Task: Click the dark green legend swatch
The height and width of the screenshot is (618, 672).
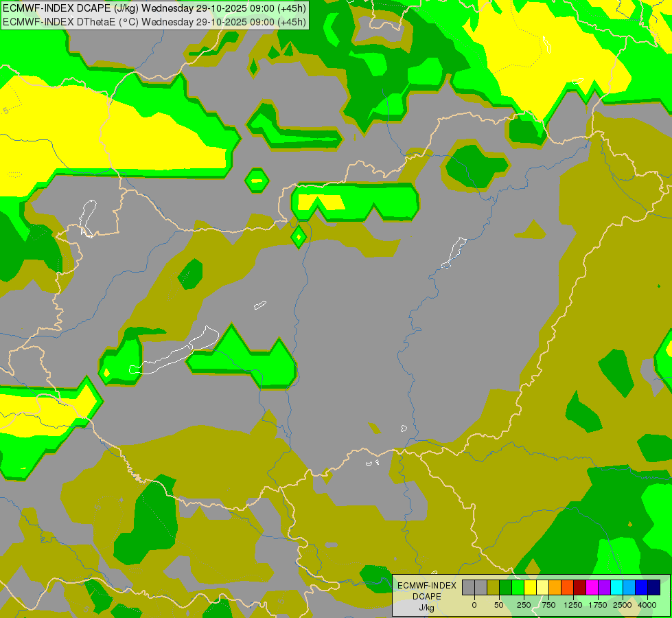Action: [x=506, y=587]
